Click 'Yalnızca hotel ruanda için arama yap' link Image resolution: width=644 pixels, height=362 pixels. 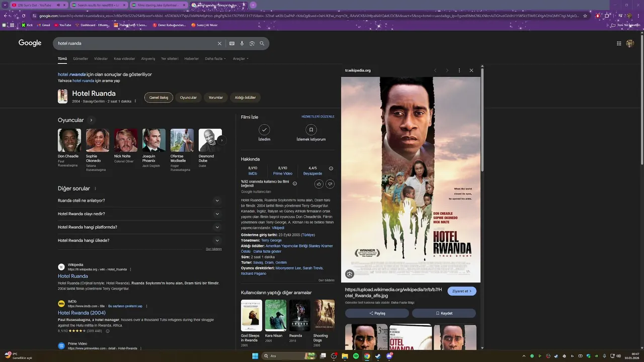[x=89, y=80]
